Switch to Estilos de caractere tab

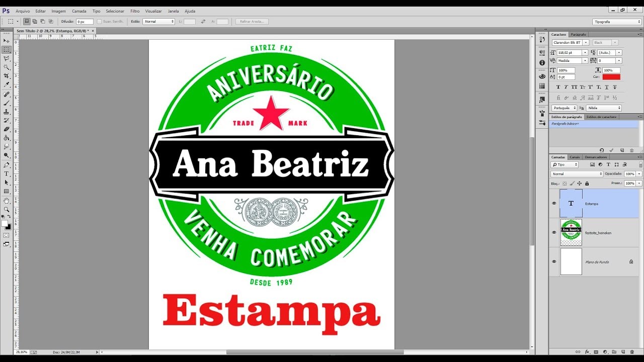(x=601, y=117)
